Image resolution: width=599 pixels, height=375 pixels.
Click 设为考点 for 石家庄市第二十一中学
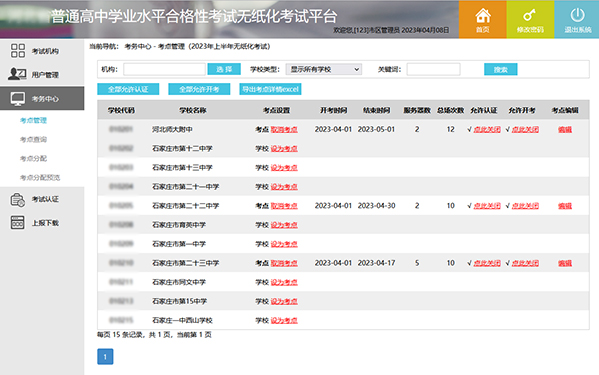tap(284, 187)
